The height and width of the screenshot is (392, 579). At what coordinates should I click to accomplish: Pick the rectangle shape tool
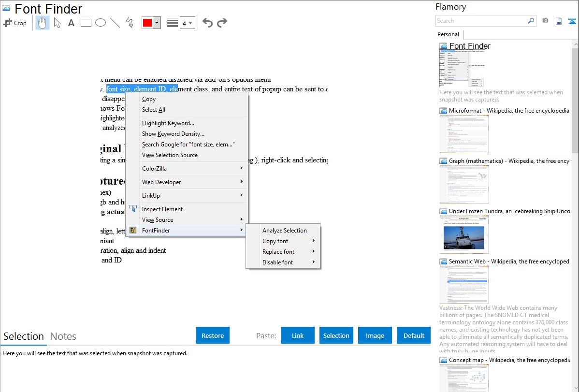tap(86, 23)
